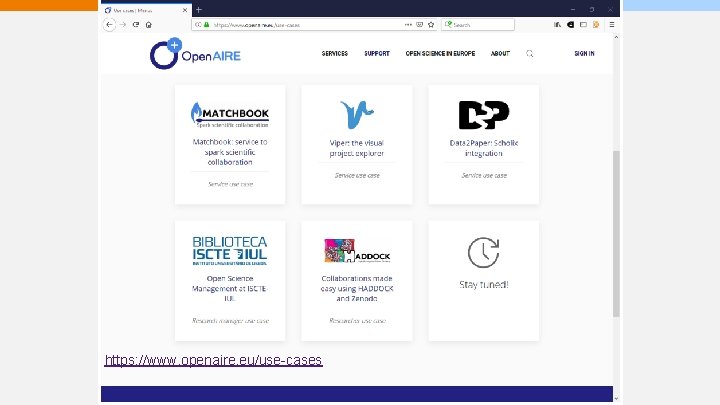The width and height of the screenshot is (720, 405).
Task: Open the page actions three-dot menu
Action: [x=408, y=25]
